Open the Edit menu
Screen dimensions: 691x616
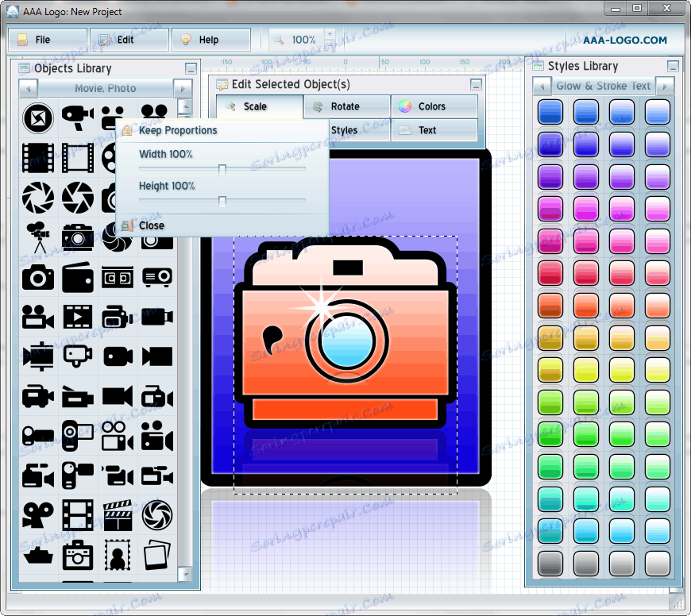[x=129, y=40]
